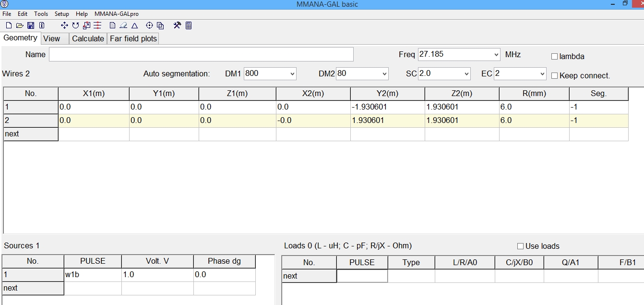Screen dimensions: 644x305
Task: Click R(mm) cell 6.0 in wire 1
Action: (x=534, y=107)
